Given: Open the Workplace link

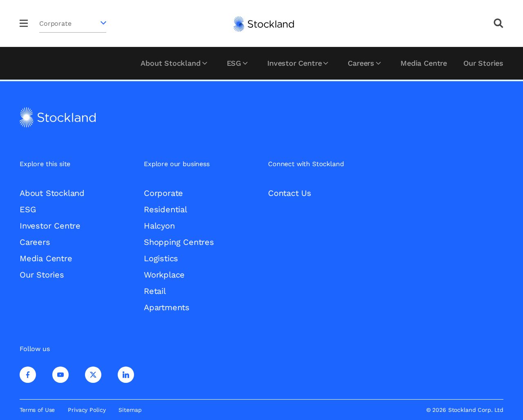Looking at the screenshot, I should point(164,275).
